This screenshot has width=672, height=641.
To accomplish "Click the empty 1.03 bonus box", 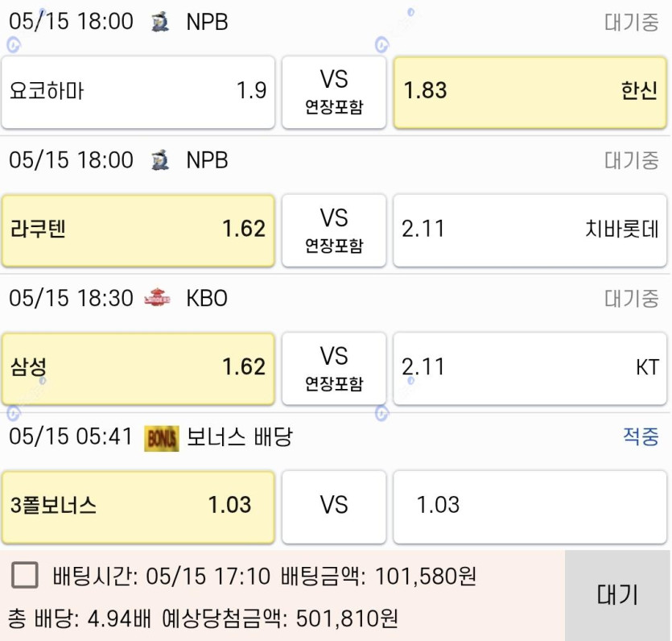I will point(530,507).
